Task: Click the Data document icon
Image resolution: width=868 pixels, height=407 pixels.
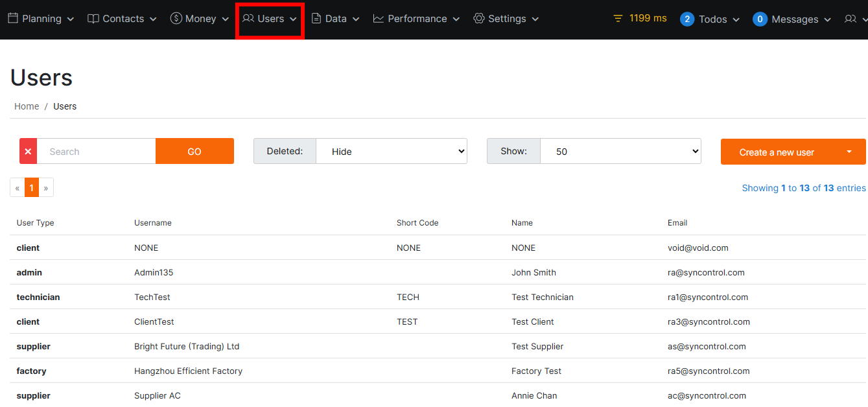Action: 316,19
